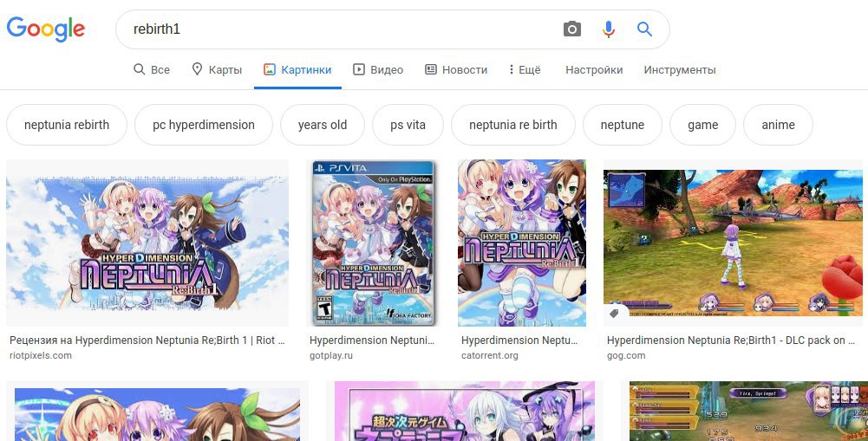This screenshot has width=868, height=441.
Task: Expand the Ещё menu
Action: pyautogui.click(x=525, y=69)
